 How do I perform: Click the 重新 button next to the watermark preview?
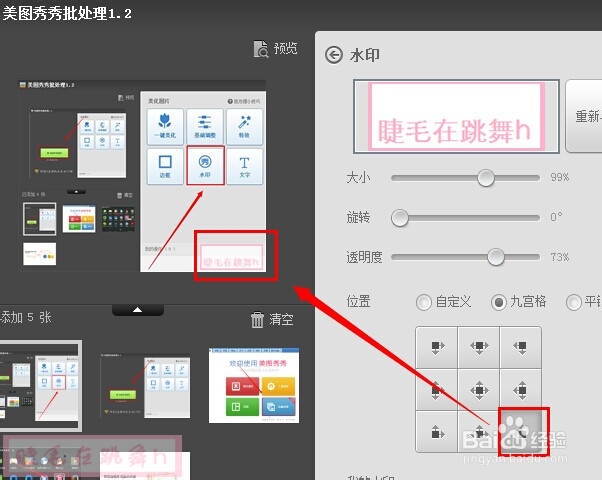click(584, 116)
